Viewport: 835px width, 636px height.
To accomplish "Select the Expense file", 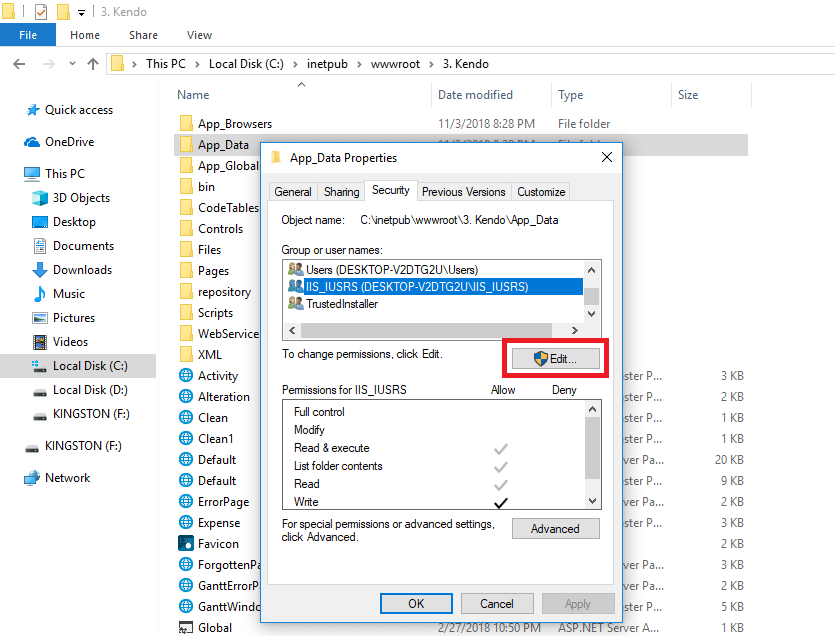I will coord(219,523).
